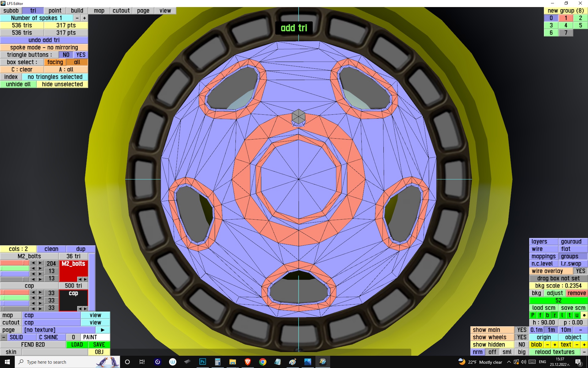Click the reload textures button
The width and height of the screenshot is (588, 368).
point(555,352)
